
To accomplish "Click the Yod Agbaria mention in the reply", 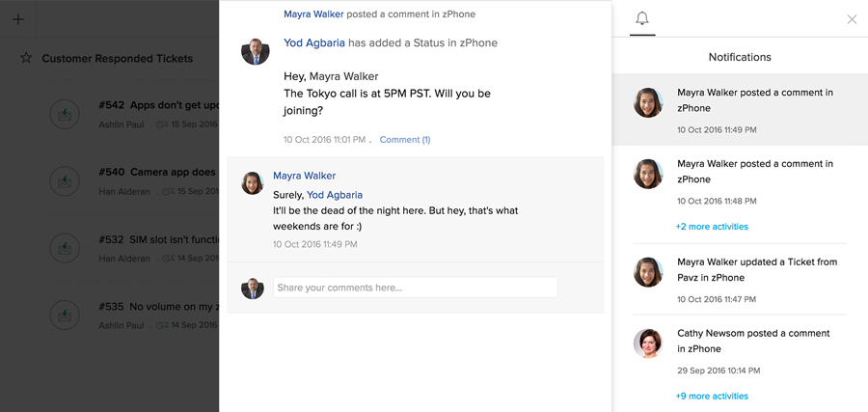I will coord(335,195).
